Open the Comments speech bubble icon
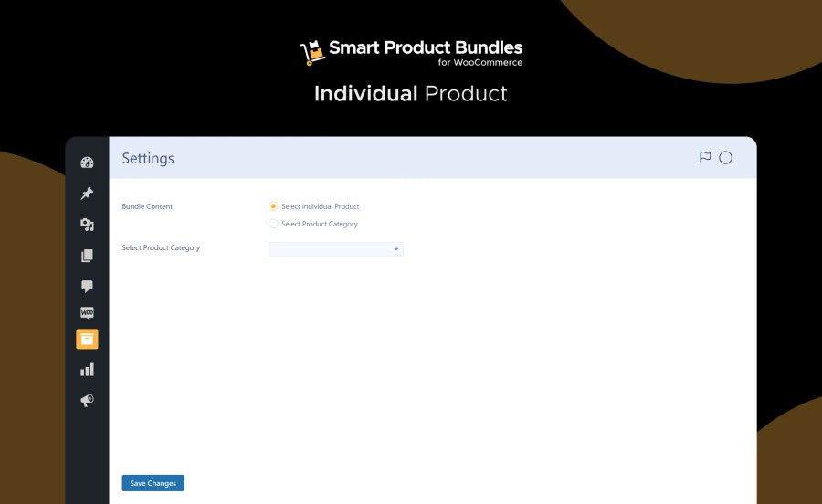 87,286
